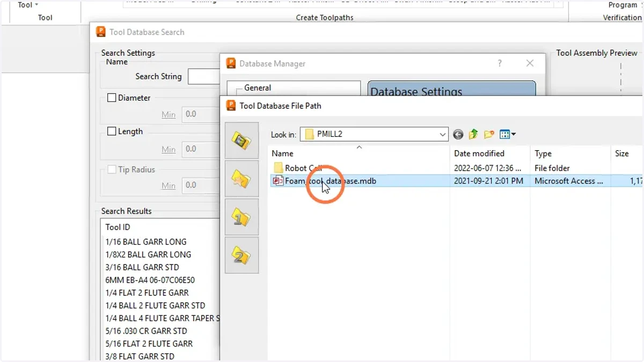Click the File folder type cell

552,168
